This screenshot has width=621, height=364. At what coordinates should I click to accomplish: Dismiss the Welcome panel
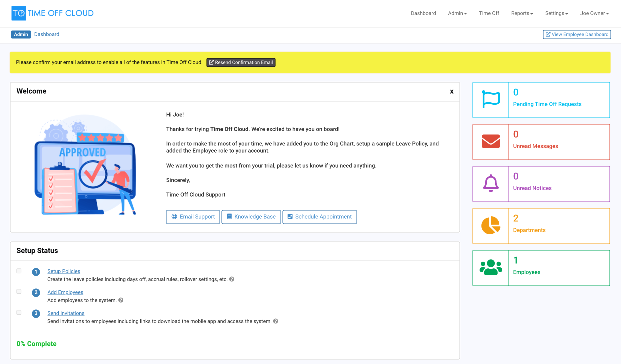[452, 91]
